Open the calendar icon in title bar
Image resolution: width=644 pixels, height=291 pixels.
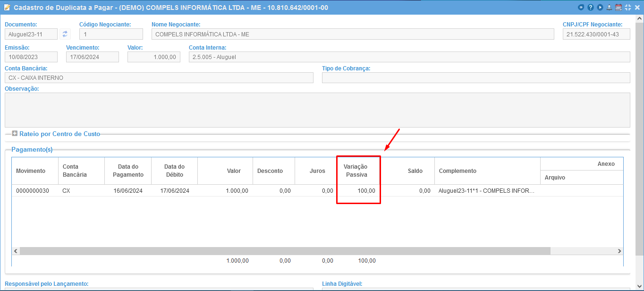click(x=619, y=8)
